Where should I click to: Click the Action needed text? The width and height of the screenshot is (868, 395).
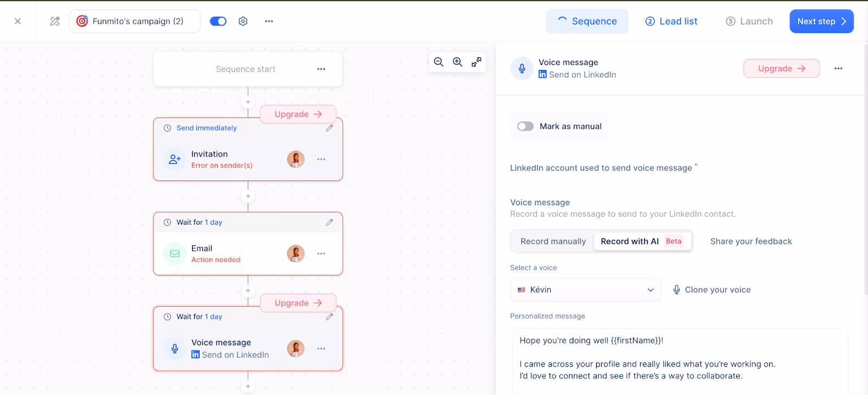216,260
